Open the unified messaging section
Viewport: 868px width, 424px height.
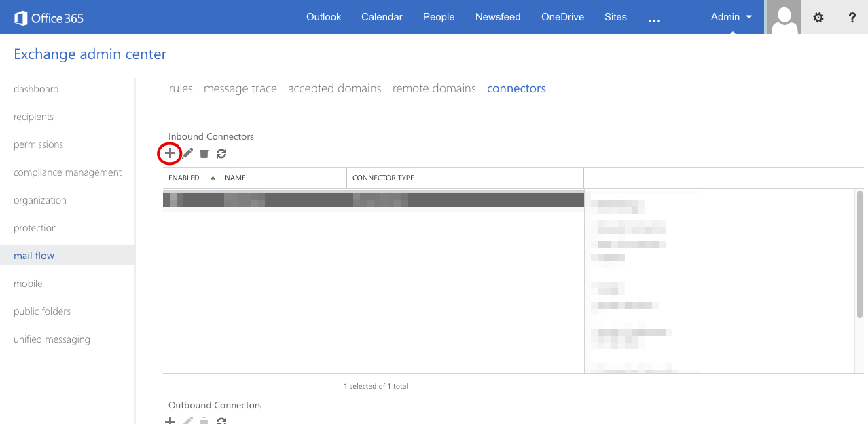(x=52, y=339)
